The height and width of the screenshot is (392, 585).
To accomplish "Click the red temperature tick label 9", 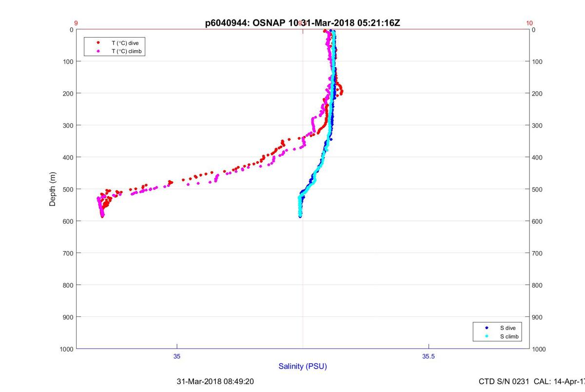I will [x=76, y=23].
